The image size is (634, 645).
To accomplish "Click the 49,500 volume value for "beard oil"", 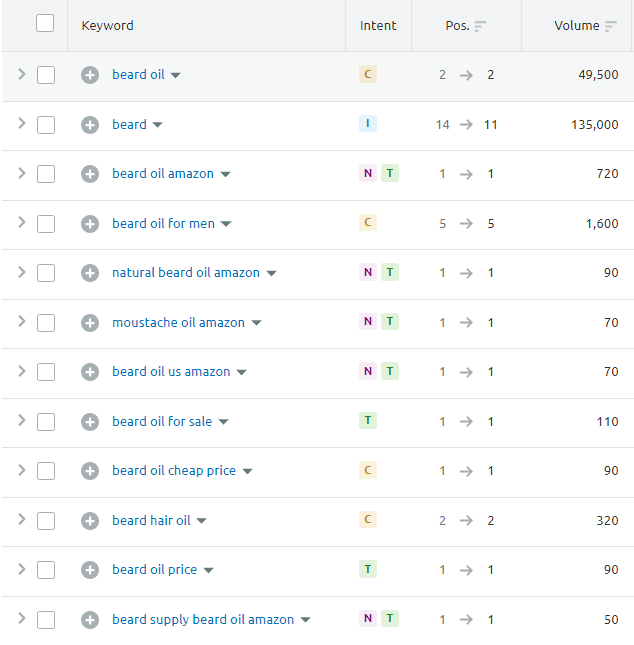I will coord(599,75).
